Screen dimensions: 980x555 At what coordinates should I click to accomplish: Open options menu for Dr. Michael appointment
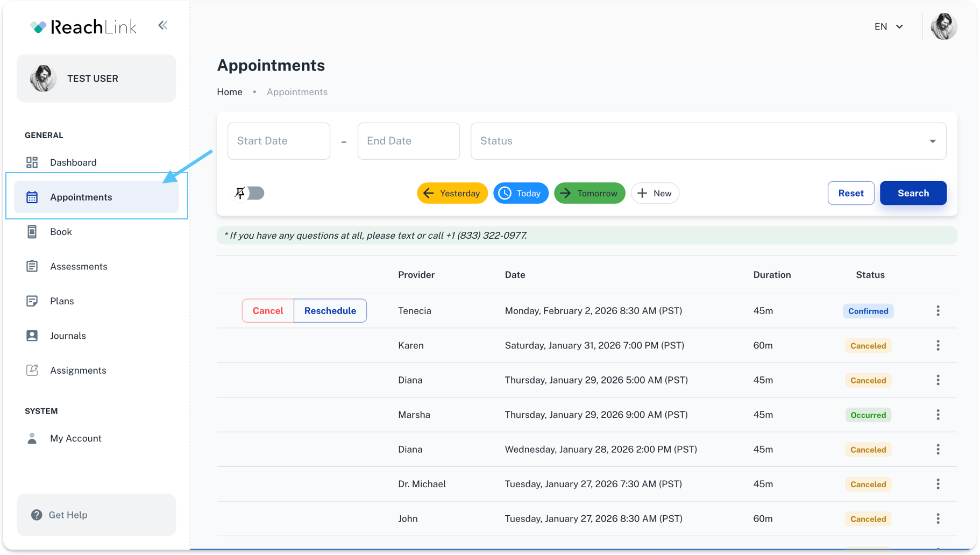[x=938, y=484]
